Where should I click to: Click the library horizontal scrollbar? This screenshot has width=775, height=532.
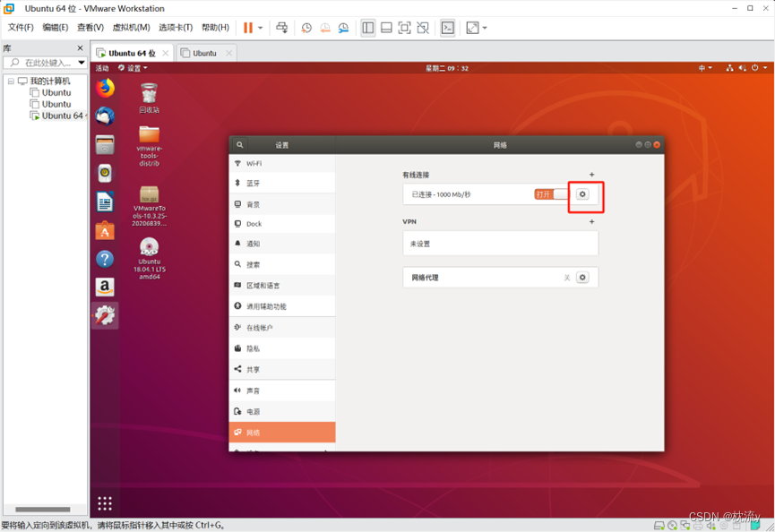point(42,510)
